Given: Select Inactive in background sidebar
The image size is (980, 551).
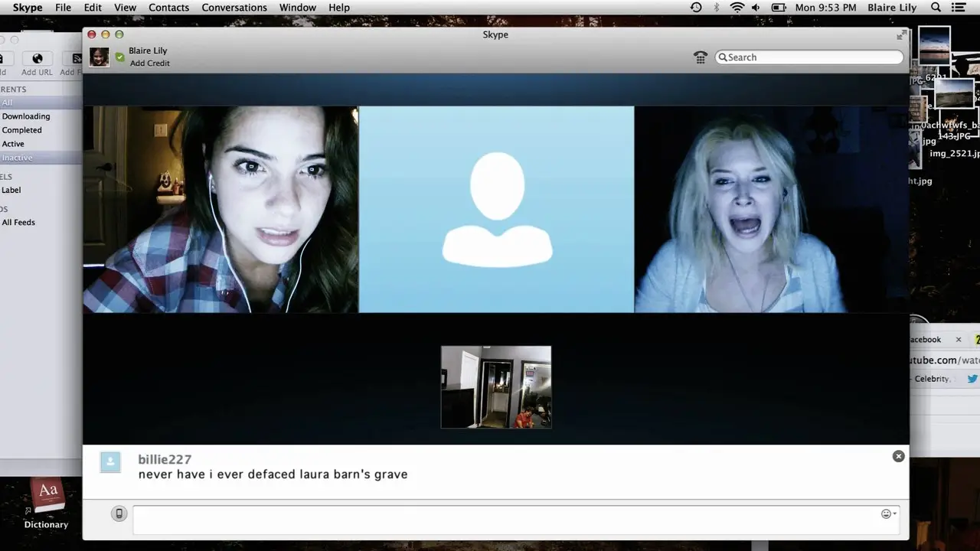Looking at the screenshot, I should [17, 158].
